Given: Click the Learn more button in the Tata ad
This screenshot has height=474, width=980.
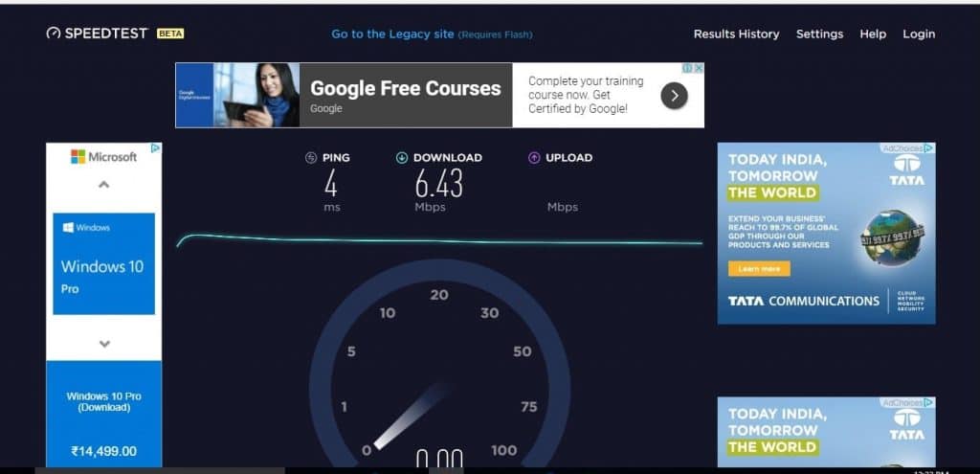Looking at the screenshot, I should 759,269.
